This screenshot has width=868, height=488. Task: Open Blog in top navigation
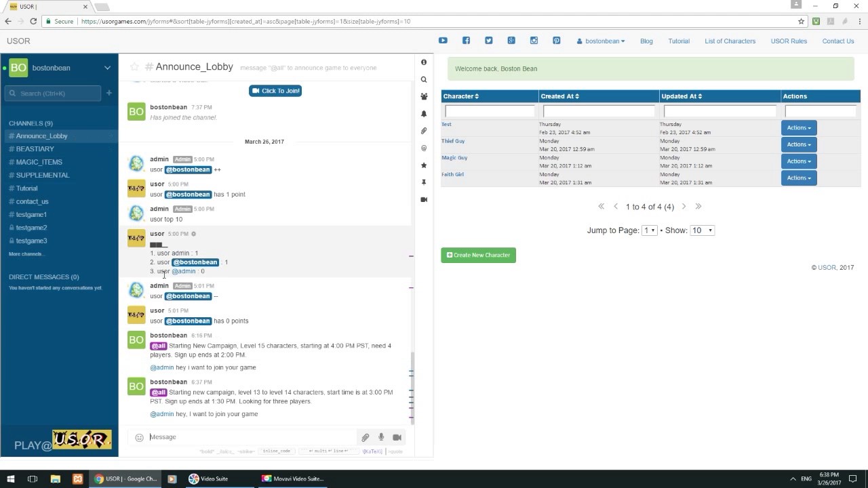pos(646,41)
